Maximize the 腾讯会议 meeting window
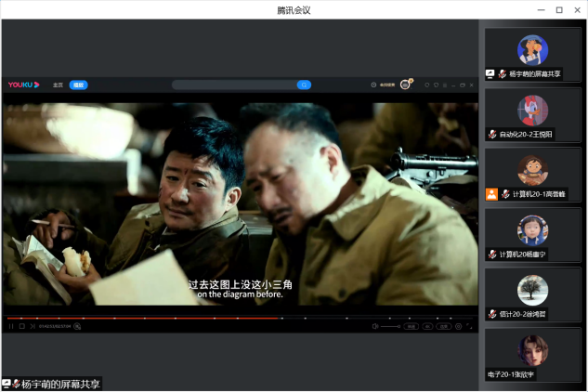Viewport: 588px width, 392px height. [559, 9]
